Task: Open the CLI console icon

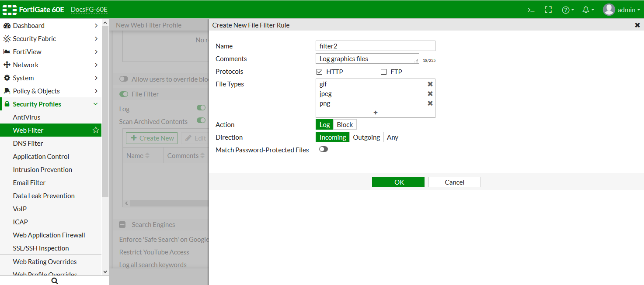Action: [x=531, y=10]
